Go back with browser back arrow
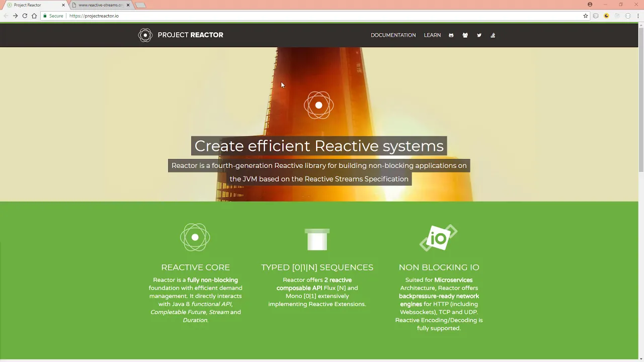The height and width of the screenshot is (362, 644). coord(6,16)
